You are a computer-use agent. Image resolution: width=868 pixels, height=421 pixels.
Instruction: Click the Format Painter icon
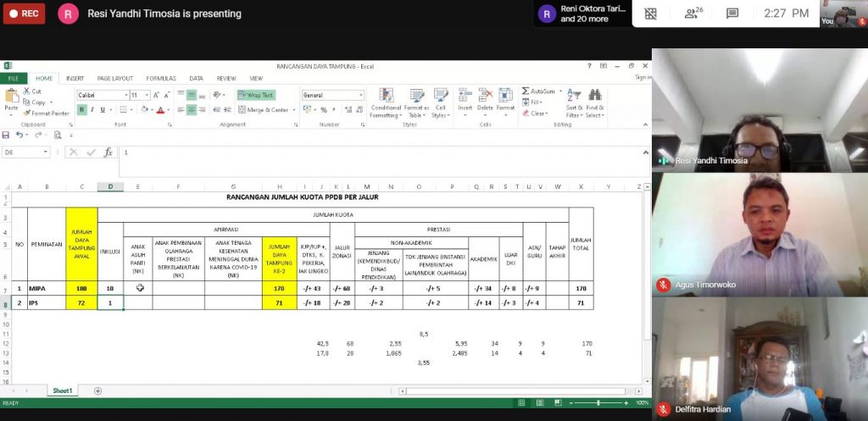coord(26,113)
